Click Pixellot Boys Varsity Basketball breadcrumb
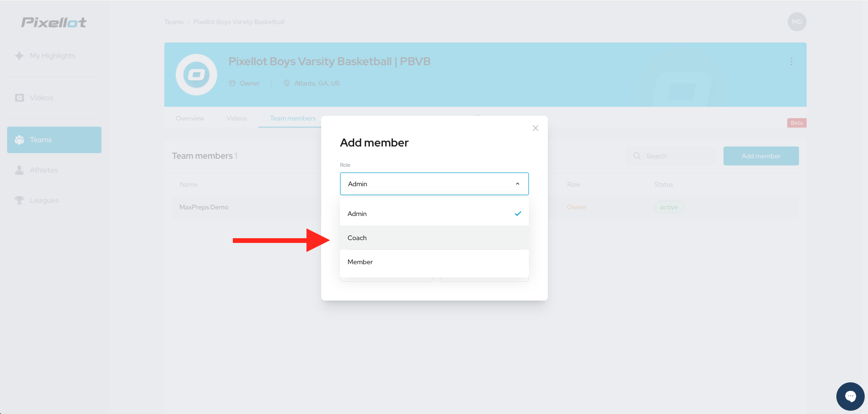The width and height of the screenshot is (868, 414). pos(239,22)
